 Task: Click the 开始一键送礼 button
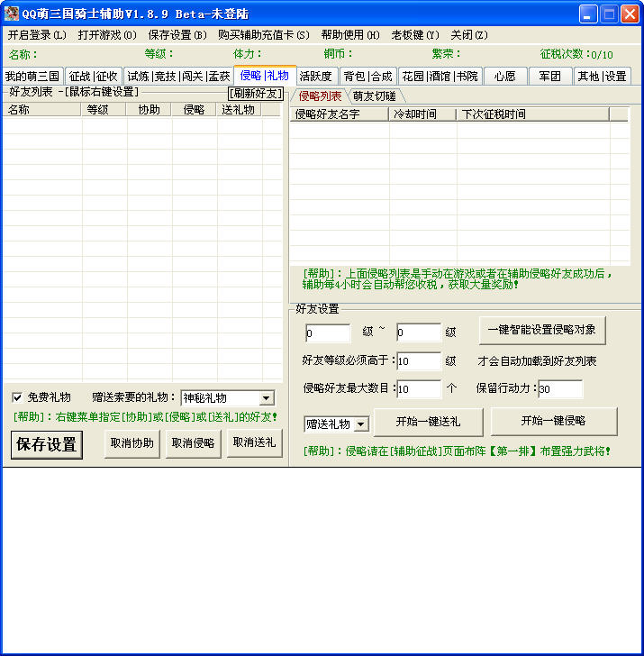pos(428,422)
